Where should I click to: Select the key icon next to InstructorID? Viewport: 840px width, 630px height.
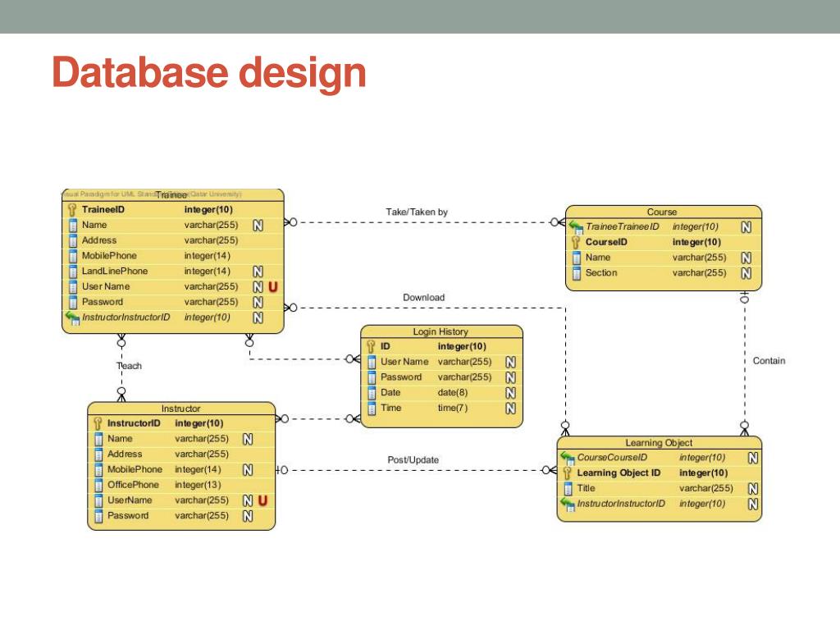pos(98,423)
